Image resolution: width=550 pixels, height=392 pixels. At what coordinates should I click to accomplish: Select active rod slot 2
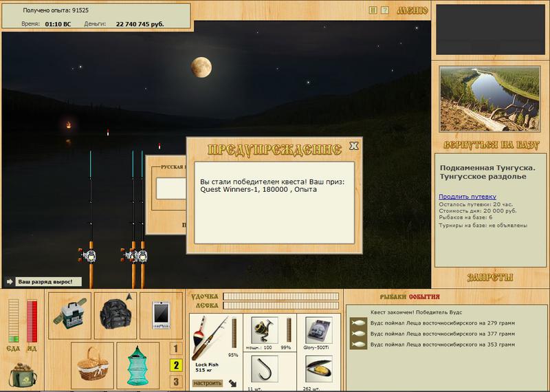(x=176, y=365)
